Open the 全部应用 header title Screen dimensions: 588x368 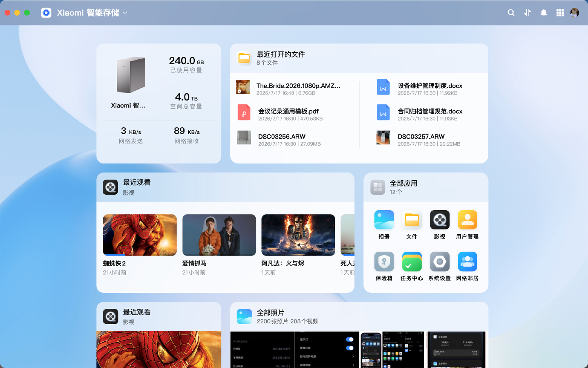pos(403,183)
